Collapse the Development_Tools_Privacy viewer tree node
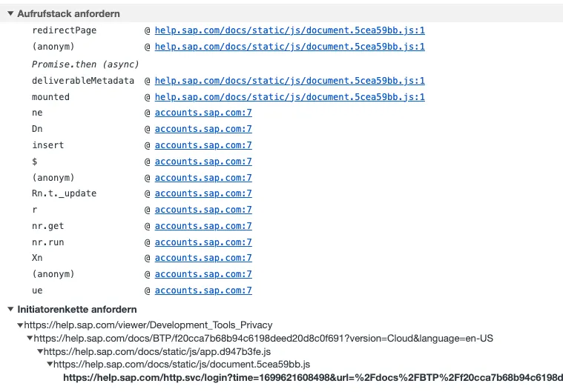The width and height of the screenshot is (563, 392). pos(20,325)
